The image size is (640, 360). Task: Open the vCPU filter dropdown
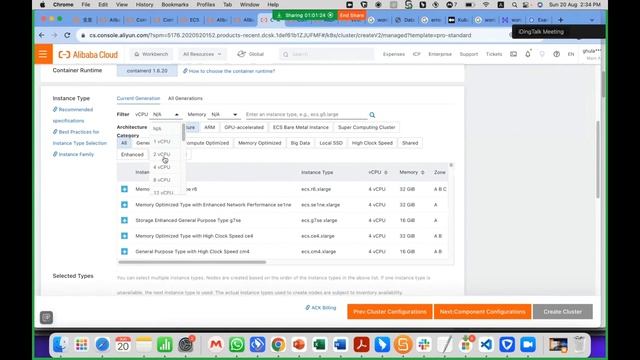coord(166,115)
